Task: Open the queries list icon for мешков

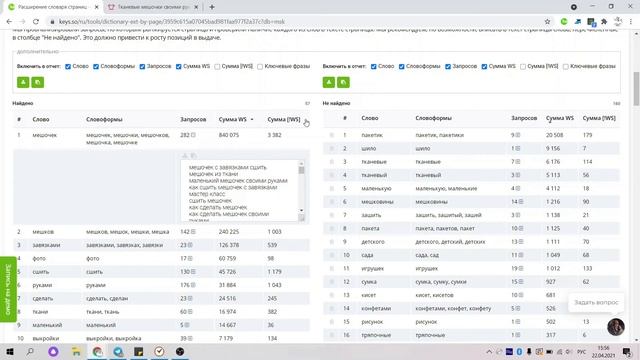Action: 193,232
